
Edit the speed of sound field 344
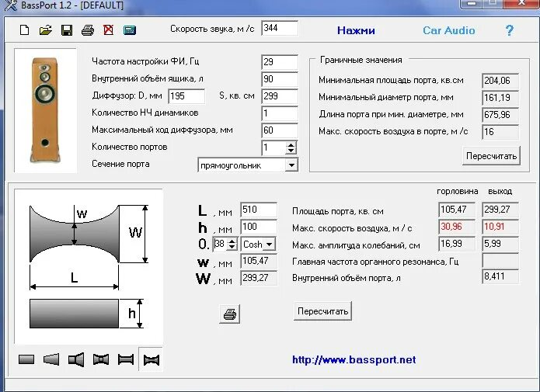[280, 28]
